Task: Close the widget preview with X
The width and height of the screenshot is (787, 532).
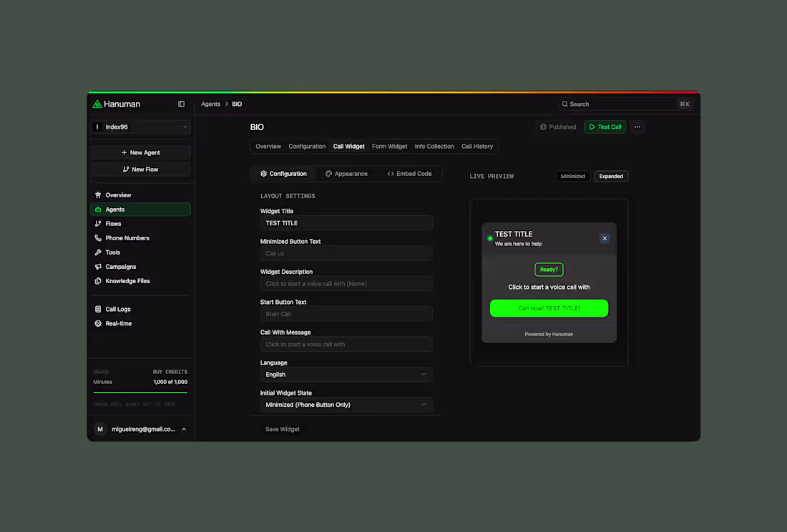Action: pyautogui.click(x=605, y=239)
